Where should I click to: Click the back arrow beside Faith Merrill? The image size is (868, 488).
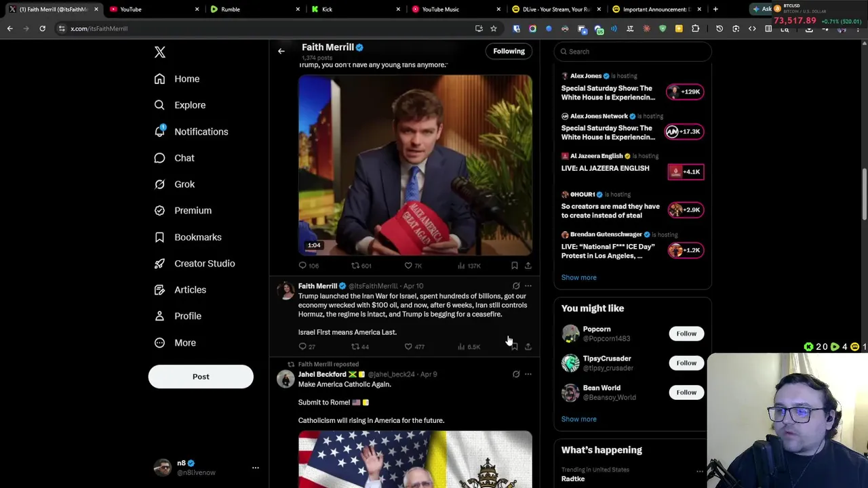[281, 51]
